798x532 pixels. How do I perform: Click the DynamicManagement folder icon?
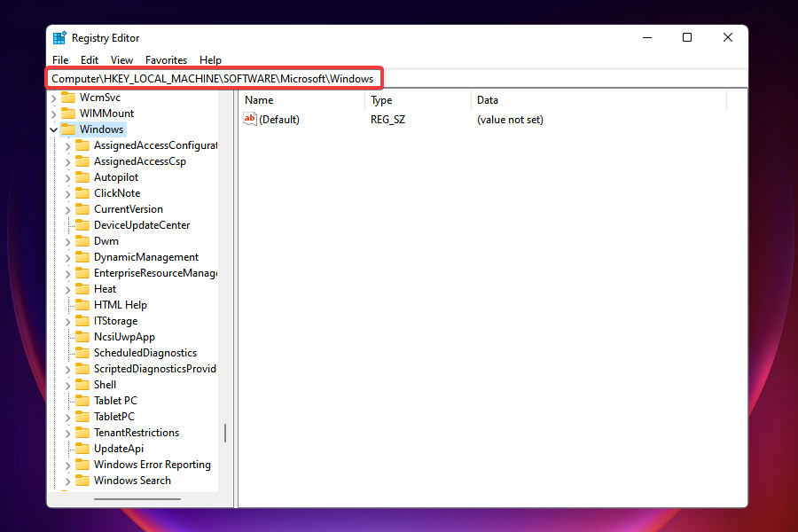82,256
